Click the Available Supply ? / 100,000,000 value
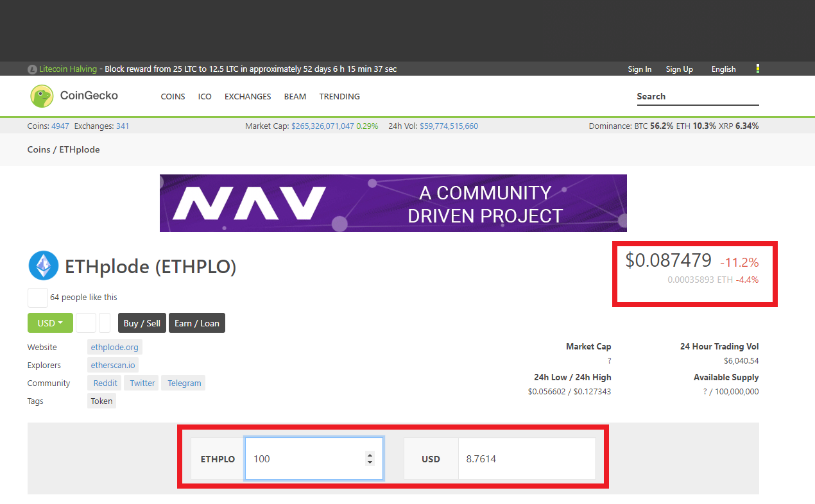This screenshot has width=815, height=504. click(731, 392)
